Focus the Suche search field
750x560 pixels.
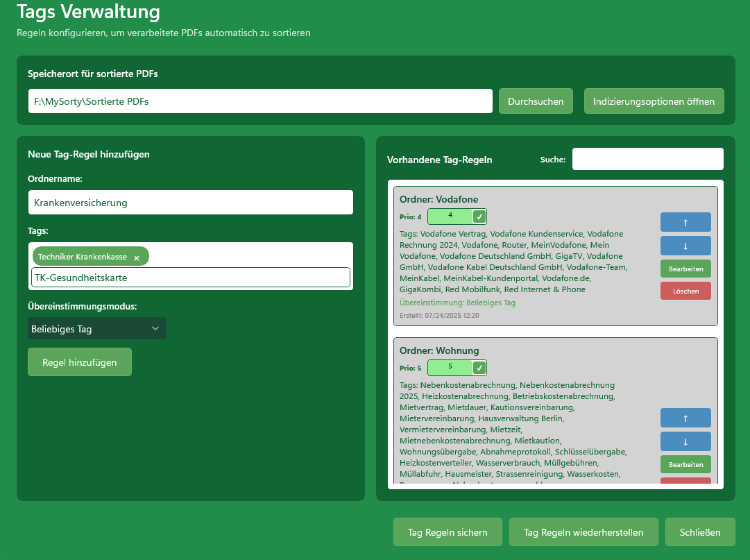647,159
